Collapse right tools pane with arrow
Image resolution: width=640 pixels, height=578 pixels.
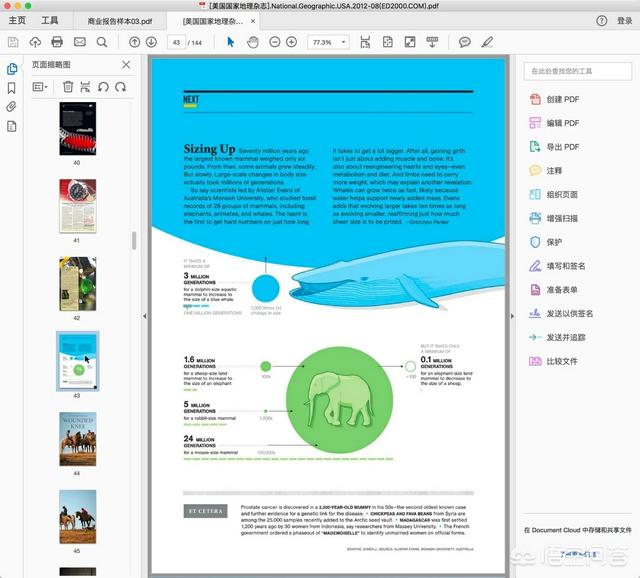[x=513, y=315]
